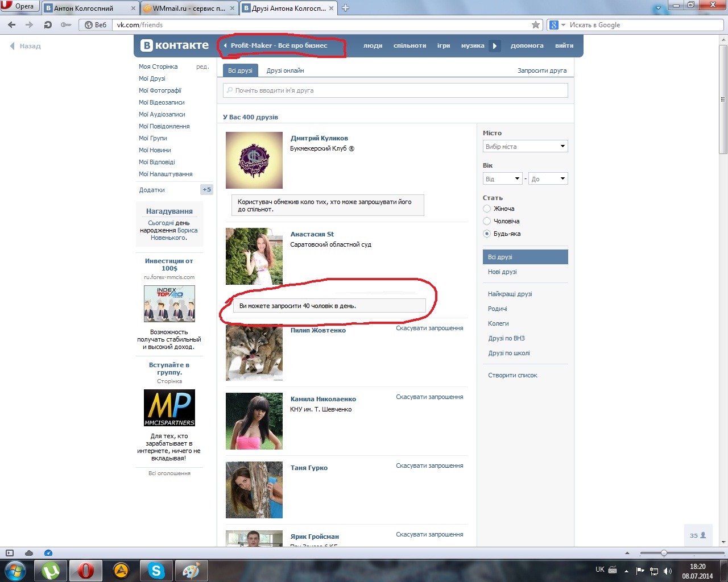Open Мої Групи in sidebar
The image size is (728, 582).
pyautogui.click(x=153, y=138)
